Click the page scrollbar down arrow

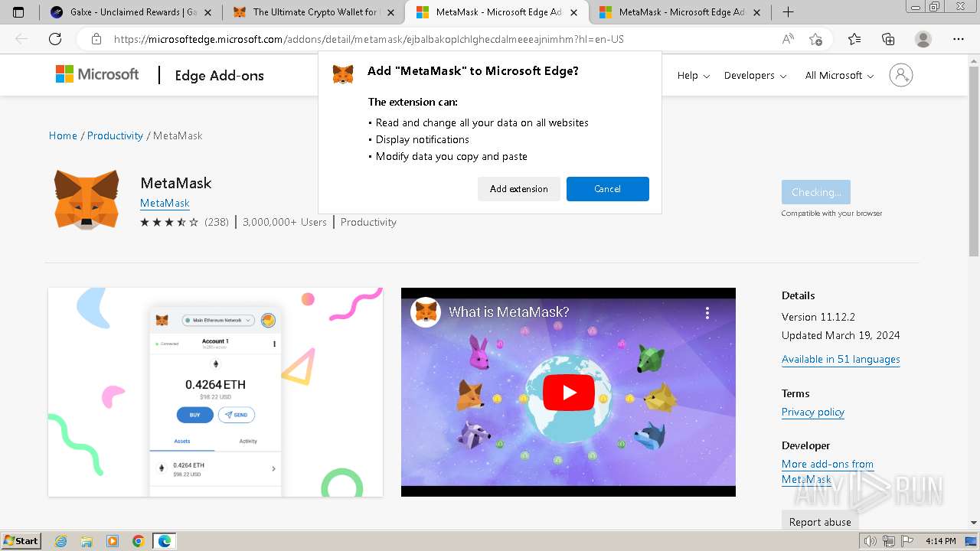pos(974,523)
